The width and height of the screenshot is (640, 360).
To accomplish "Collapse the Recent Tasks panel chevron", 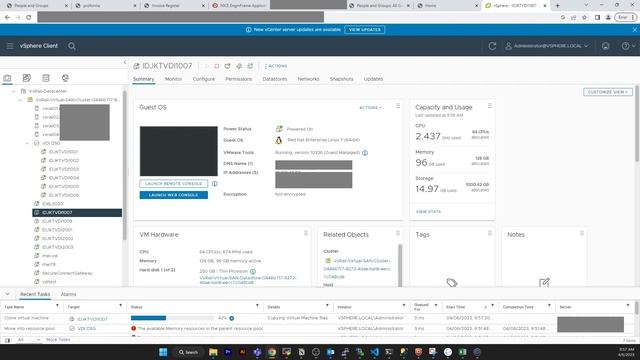I will 7,294.
